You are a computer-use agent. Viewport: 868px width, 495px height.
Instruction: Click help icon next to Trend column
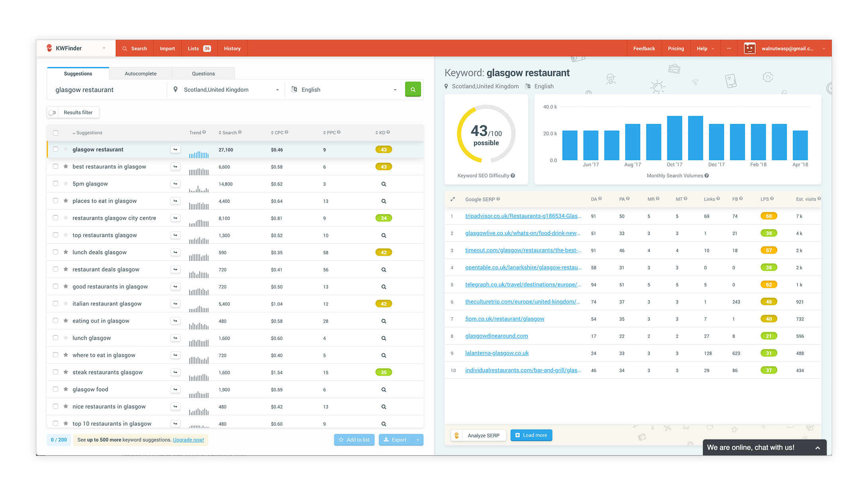(x=204, y=132)
